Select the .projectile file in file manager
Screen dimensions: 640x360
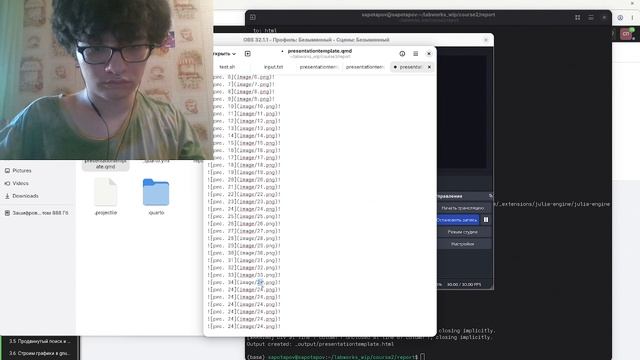click(106, 196)
